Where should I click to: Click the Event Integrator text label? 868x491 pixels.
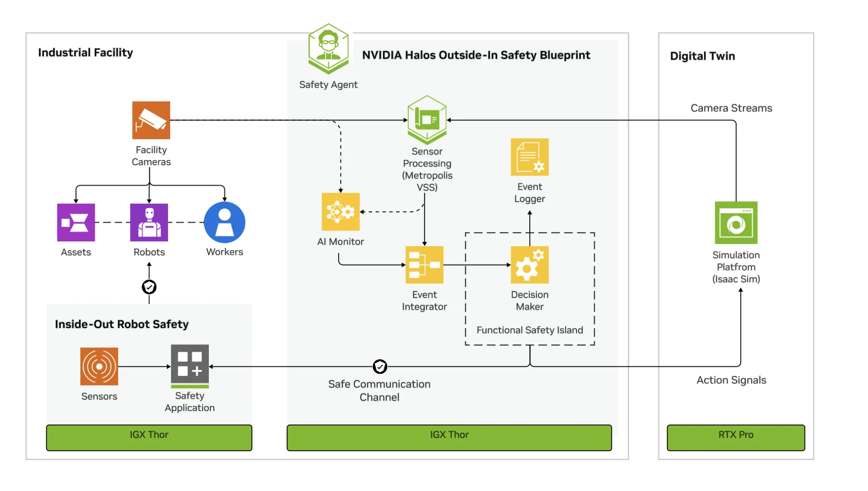point(424,300)
